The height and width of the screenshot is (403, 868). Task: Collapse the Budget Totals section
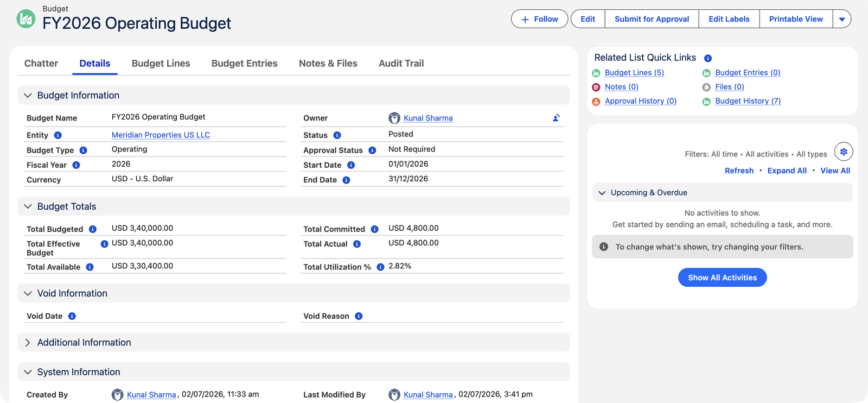[28, 206]
